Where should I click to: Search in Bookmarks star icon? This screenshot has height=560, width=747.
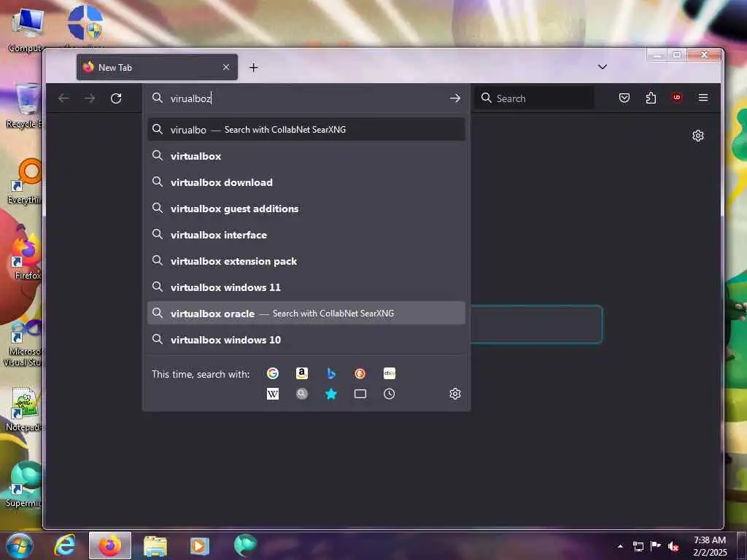331,394
